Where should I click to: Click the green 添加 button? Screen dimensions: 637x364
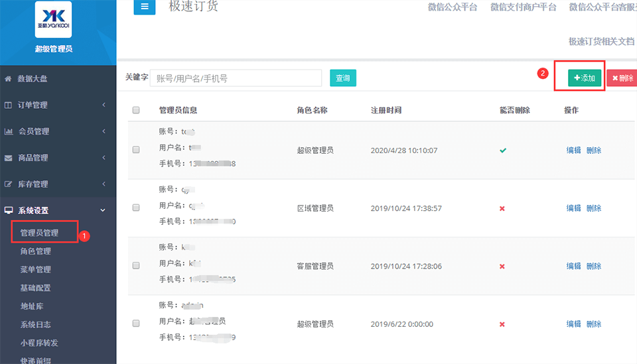coord(584,78)
